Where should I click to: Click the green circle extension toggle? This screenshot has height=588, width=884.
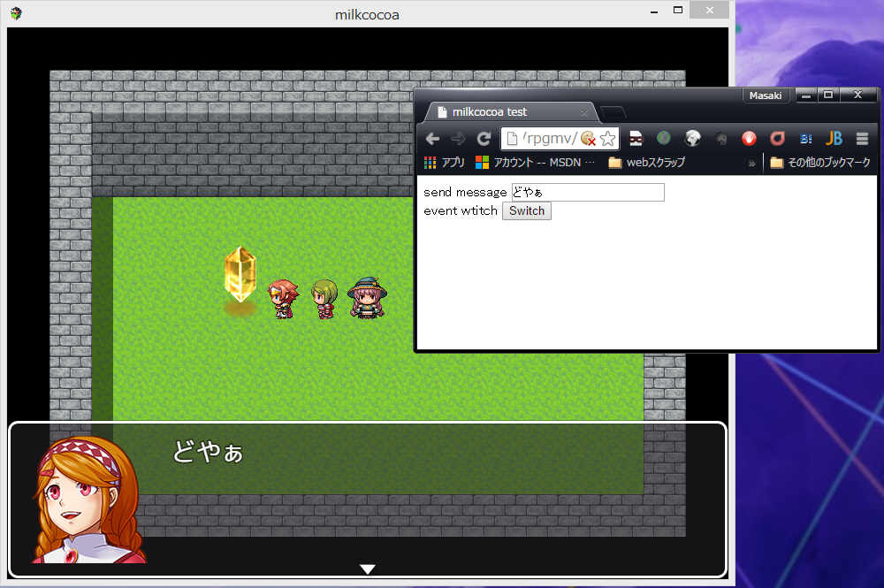click(664, 138)
